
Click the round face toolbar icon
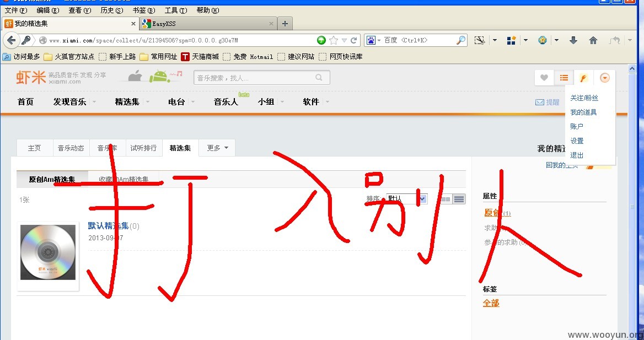click(543, 40)
